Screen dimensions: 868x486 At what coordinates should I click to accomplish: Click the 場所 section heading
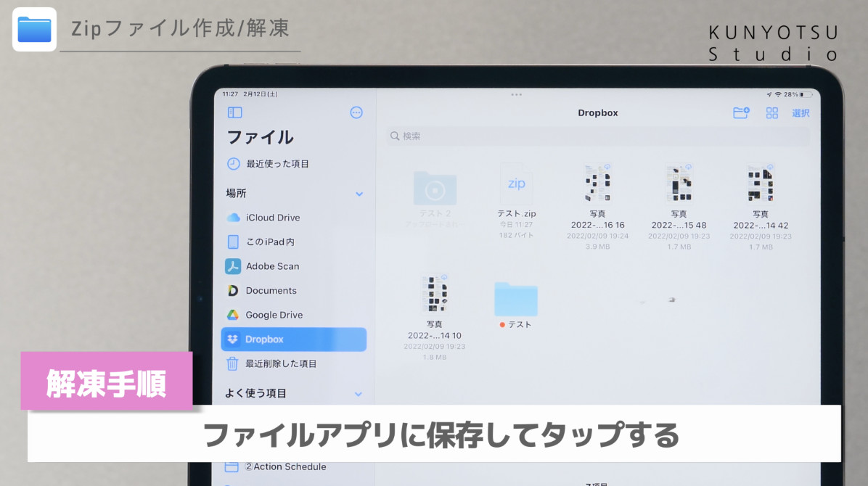tap(236, 193)
